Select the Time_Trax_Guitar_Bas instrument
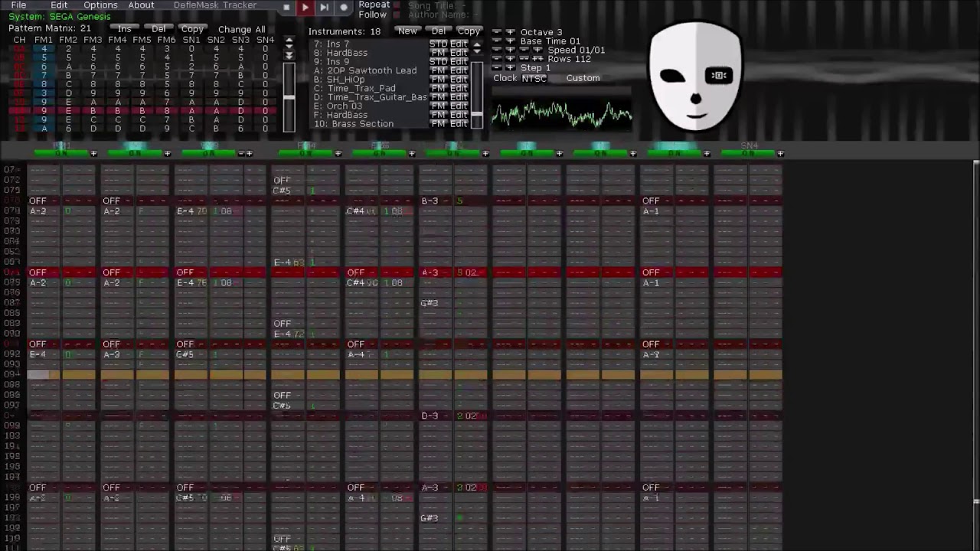The width and height of the screenshot is (980, 551). [370, 97]
